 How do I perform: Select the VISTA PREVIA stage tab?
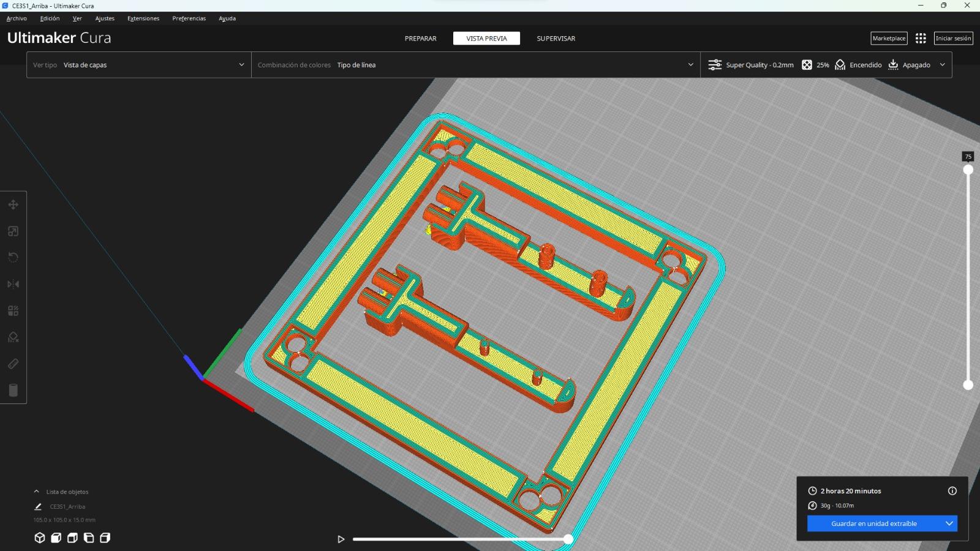coord(487,39)
